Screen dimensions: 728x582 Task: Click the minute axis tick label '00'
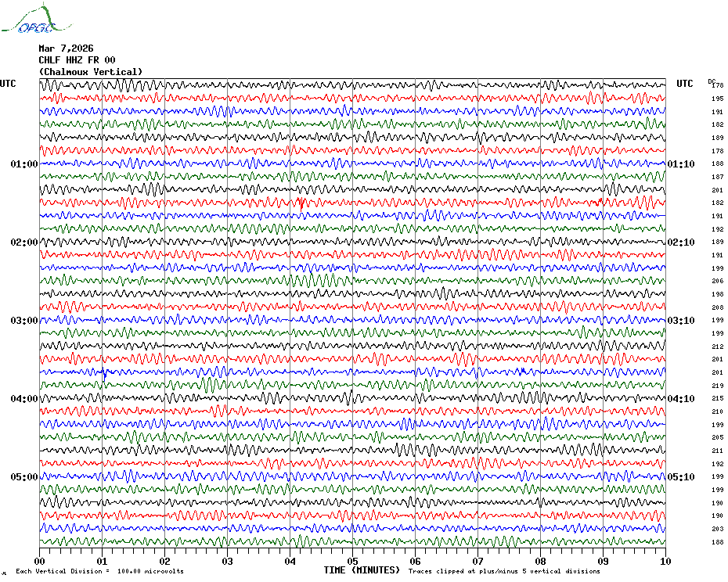(x=39, y=561)
